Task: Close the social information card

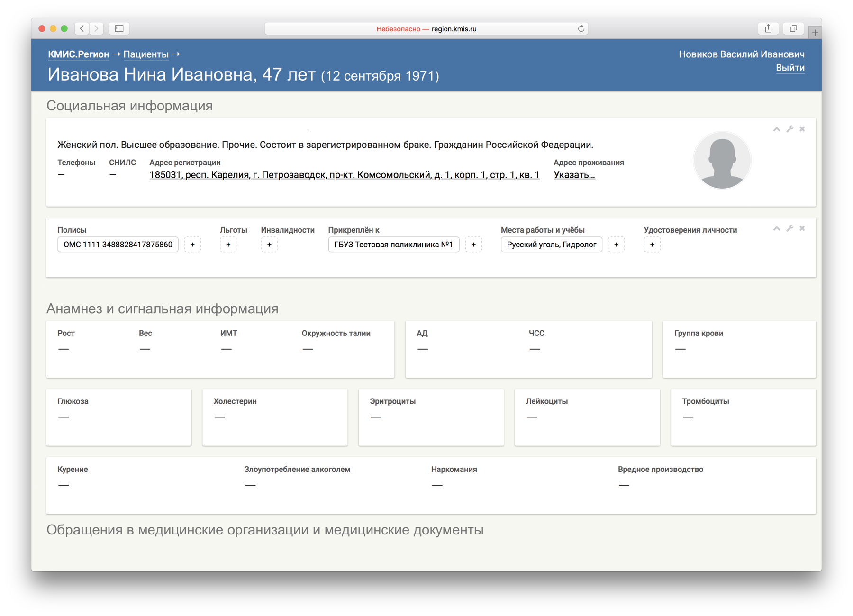Action: pos(802,129)
